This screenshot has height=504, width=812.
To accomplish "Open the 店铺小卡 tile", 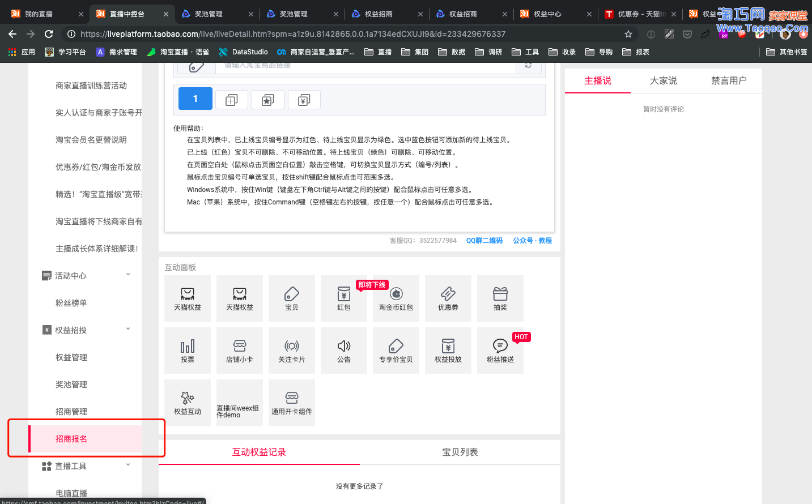I will (240, 351).
